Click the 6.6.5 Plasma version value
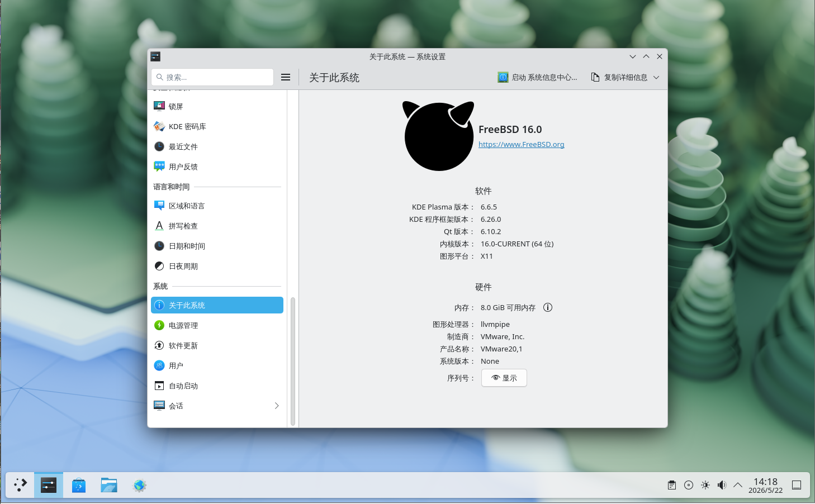This screenshot has height=504, width=815. [489, 207]
